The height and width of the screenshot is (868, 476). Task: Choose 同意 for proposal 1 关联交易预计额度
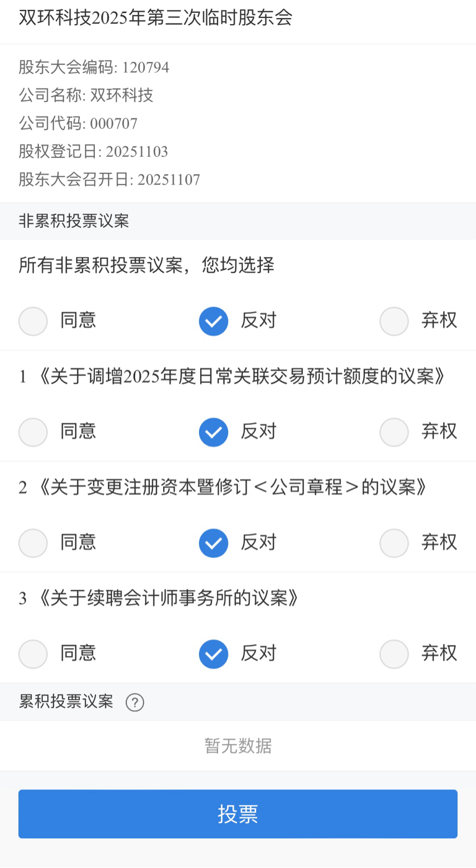33,432
